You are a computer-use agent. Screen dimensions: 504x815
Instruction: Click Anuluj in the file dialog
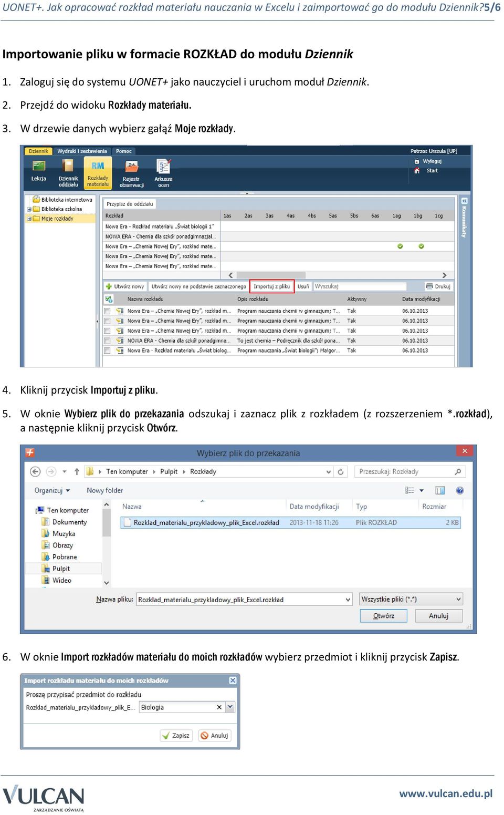[x=438, y=616]
